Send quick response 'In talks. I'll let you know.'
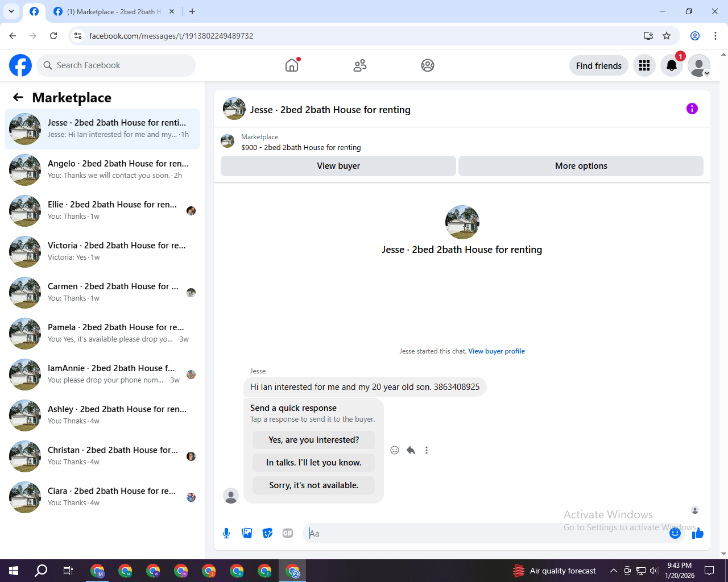Image resolution: width=728 pixels, height=582 pixels. coord(314,463)
